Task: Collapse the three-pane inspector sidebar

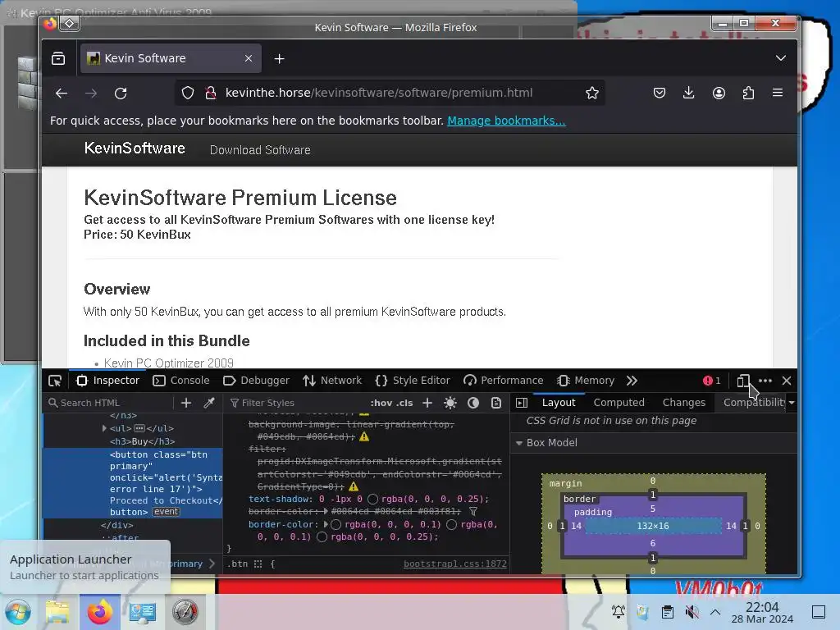Action: pos(522,403)
